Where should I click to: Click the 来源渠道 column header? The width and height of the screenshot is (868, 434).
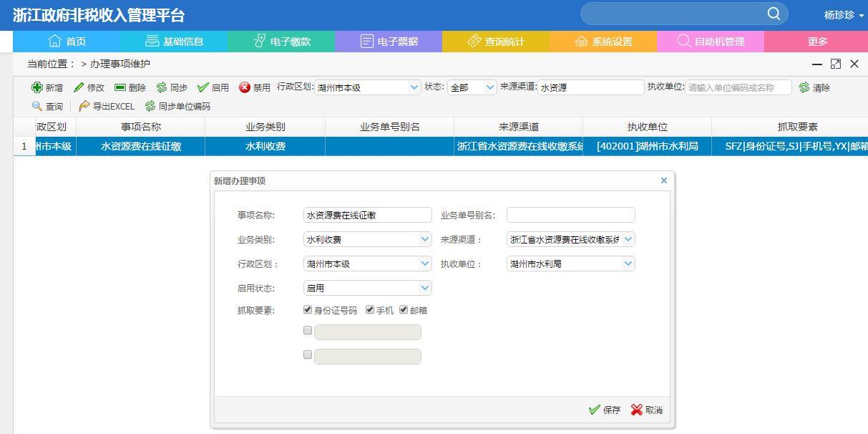point(518,127)
